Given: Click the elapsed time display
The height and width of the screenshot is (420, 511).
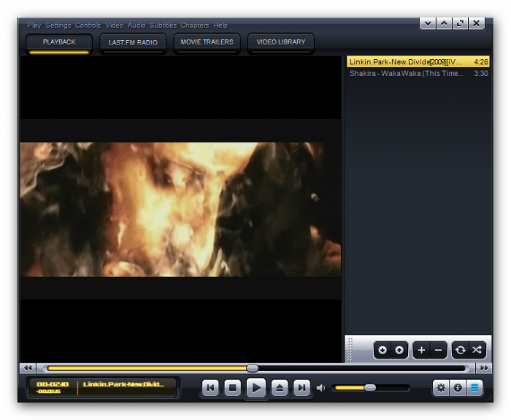Looking at the screenshot, I should [x=53, y=384].
